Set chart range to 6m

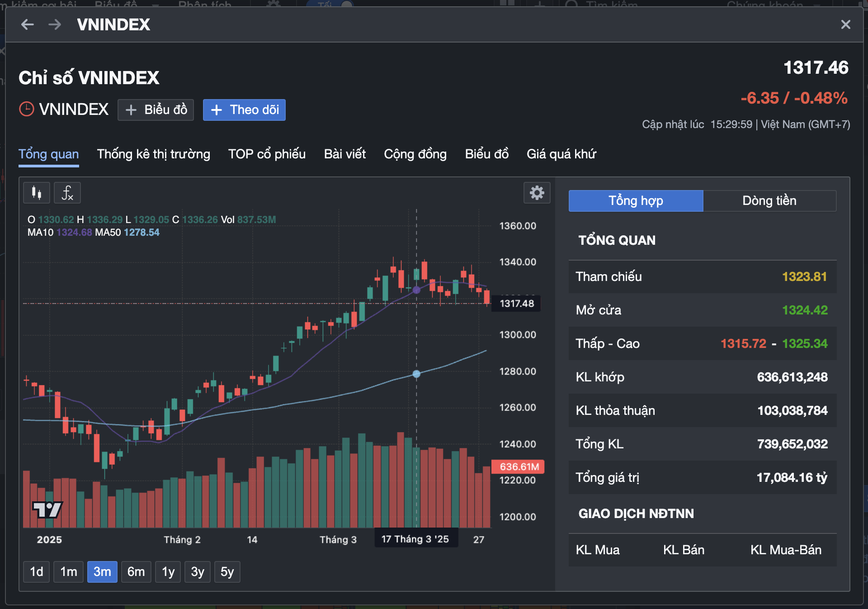point(136,572)
